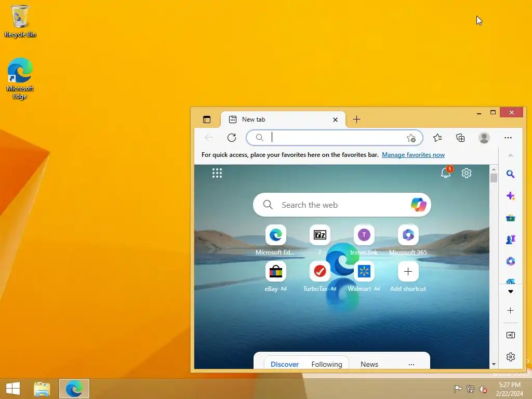Image resolution: width=532 pixels, height=399 pixels.
Task: Open Tab actions menu in Edge
Action: point(207,119)
